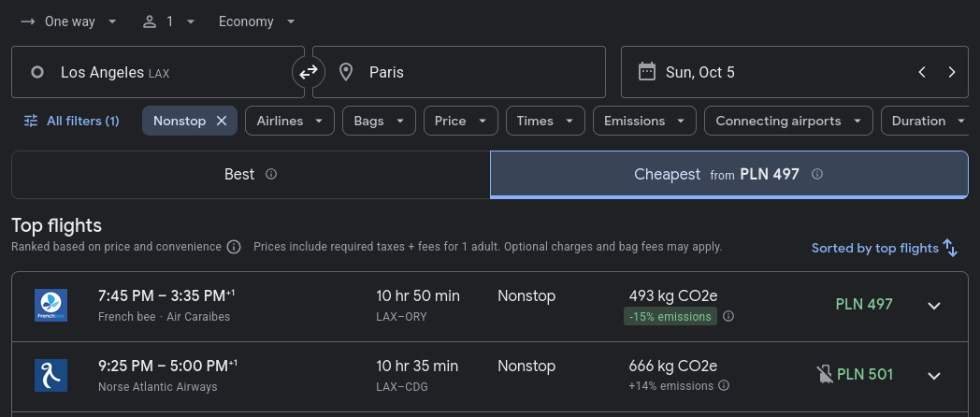Open the Bags filter dropdown

[379, 121]
